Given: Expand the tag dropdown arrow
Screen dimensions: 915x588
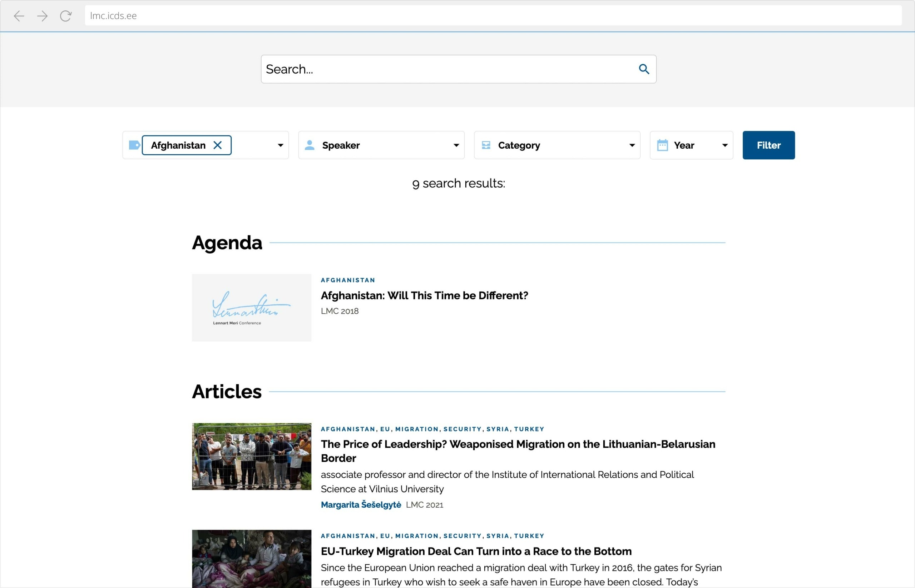Looking at the screenshot, I should pyautogui.click(x=281, y=145).
